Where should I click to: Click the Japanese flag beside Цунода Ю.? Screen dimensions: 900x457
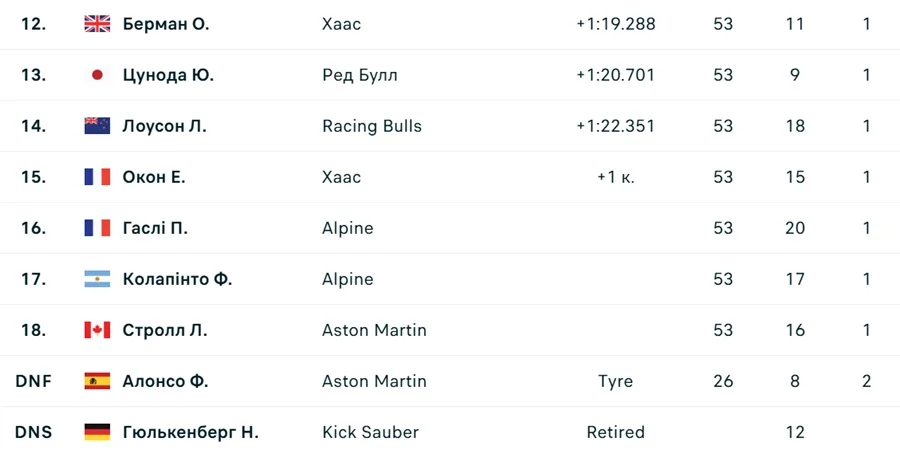coord(97,75)
